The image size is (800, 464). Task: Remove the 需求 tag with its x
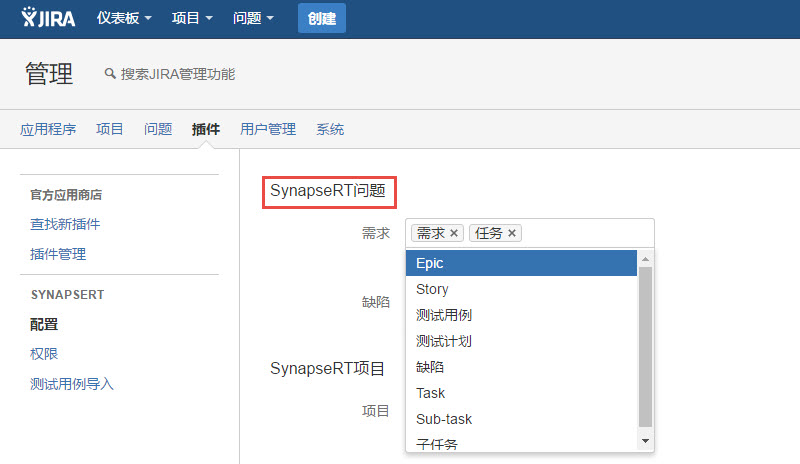tap(454, 233)
